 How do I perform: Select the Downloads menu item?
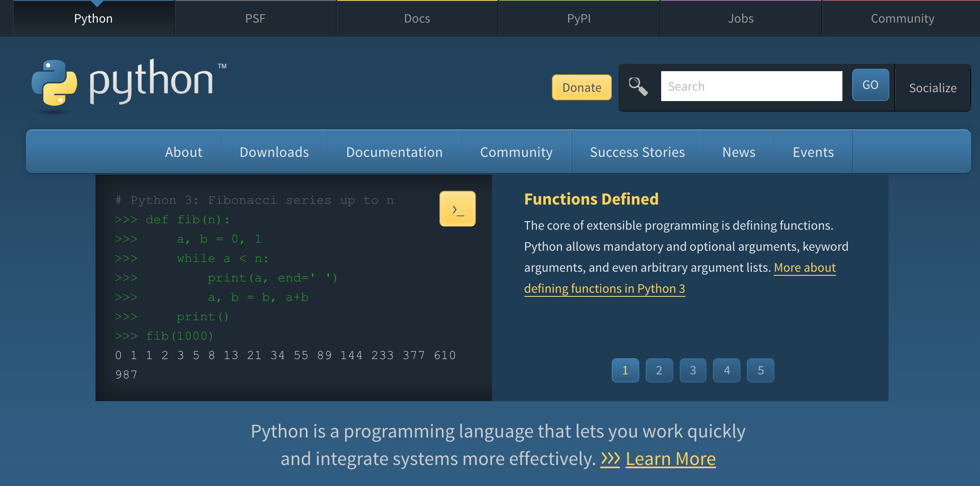point(274,152)
